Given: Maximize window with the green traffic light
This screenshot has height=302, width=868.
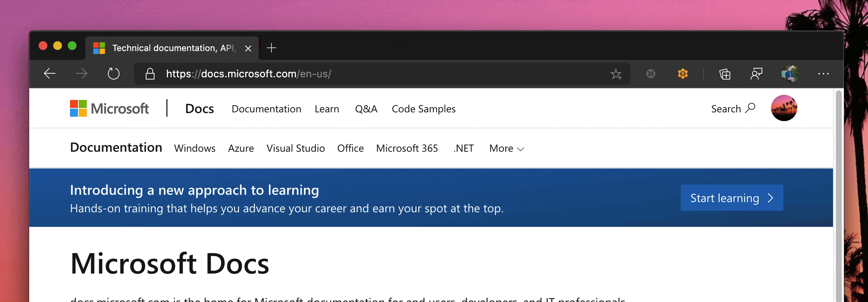Looking at the screenshot, I should [x=72, y=46].
